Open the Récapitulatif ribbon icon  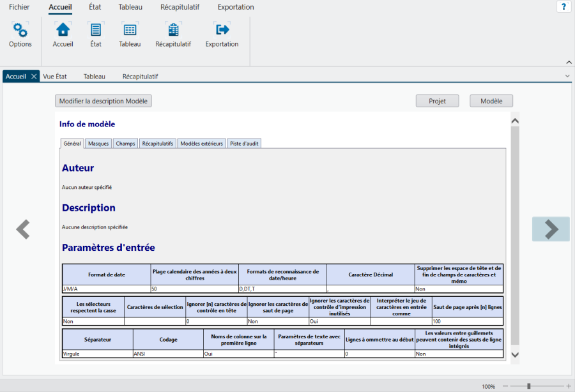[173, 30]
